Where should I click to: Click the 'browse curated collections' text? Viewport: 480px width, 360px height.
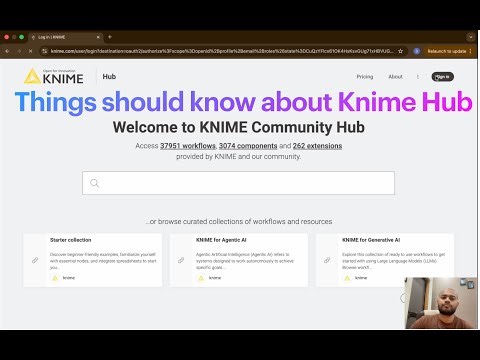239,221
